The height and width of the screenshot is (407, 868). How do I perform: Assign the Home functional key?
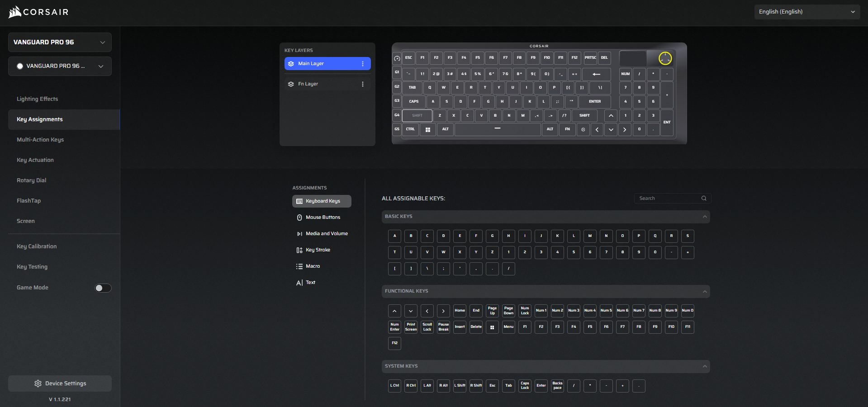460,311
